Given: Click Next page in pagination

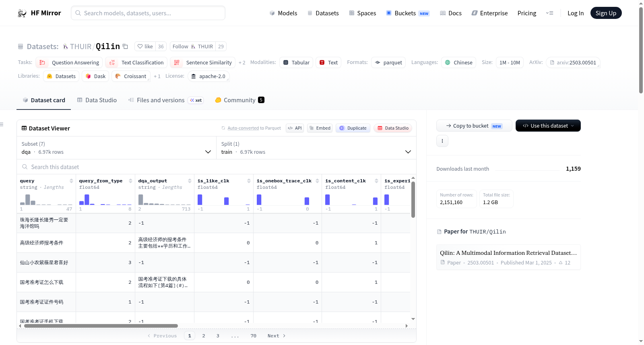Looking at the screenshot, I should 277,336.
